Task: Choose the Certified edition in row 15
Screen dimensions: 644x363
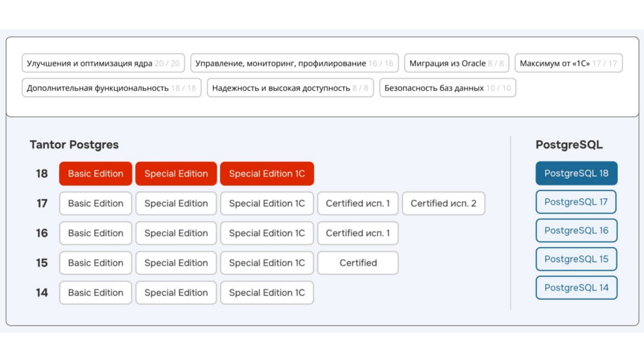Action: (x=358, y=263)
